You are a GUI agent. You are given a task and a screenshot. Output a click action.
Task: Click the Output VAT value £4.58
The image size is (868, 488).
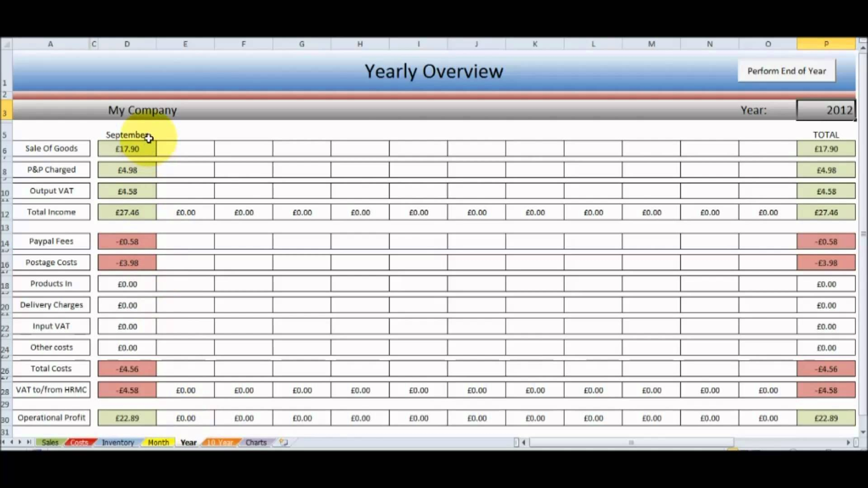(x=127, y=191)
